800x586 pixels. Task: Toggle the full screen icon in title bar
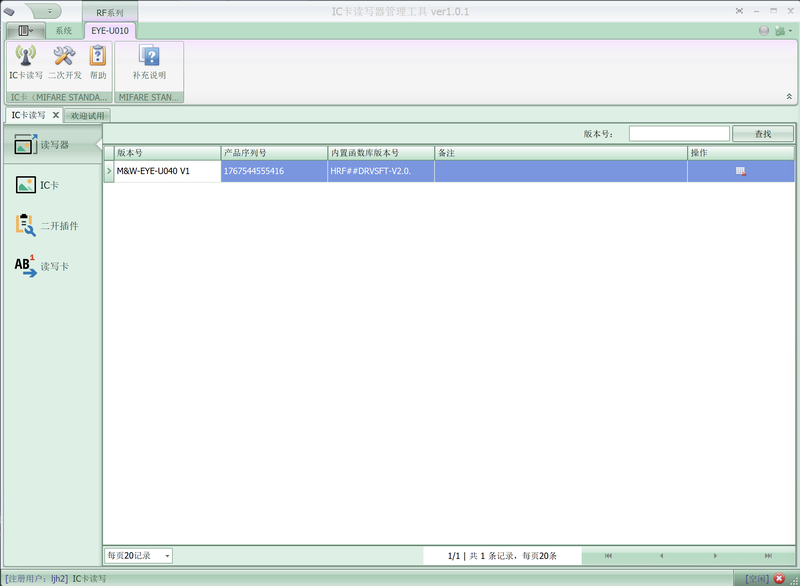tap(739, 11)
